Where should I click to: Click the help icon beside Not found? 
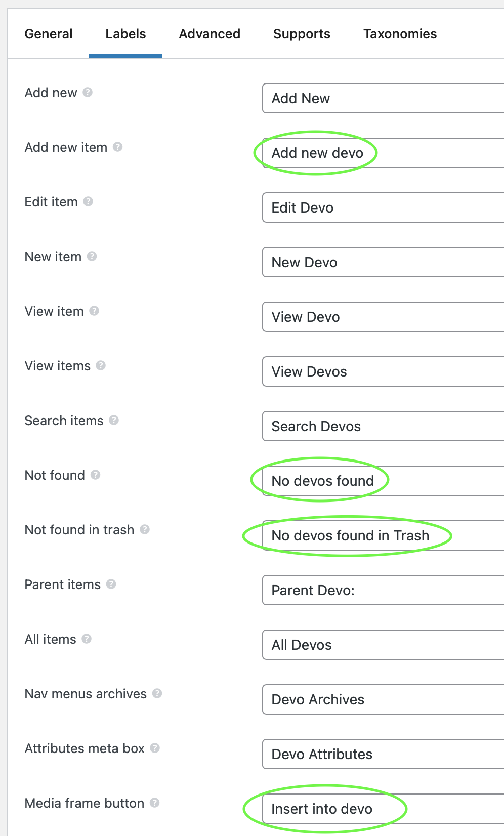click(96, 475)
